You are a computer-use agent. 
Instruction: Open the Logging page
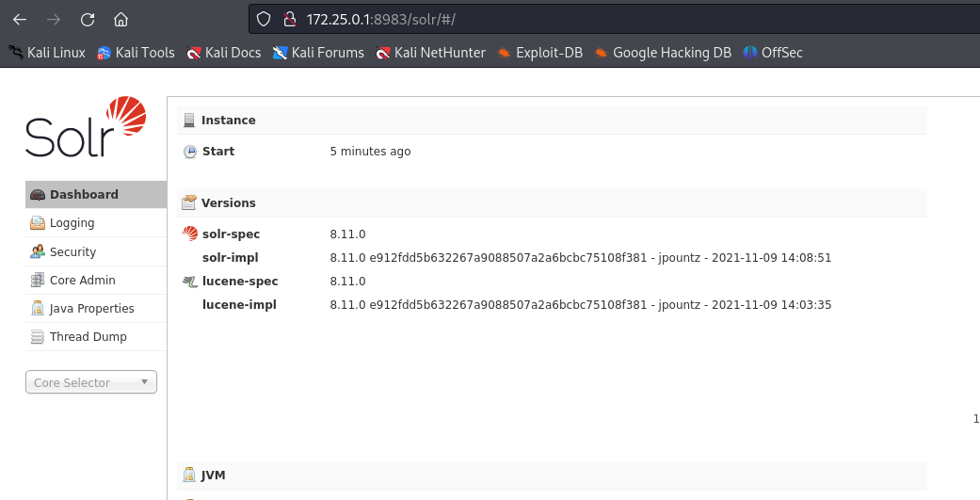(x=96, y=222)
